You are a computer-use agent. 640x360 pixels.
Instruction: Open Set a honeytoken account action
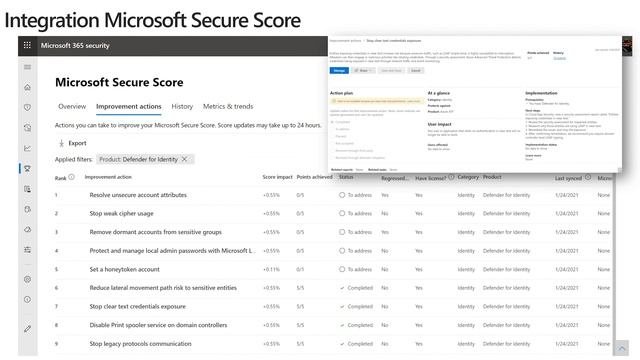[x=124, y=269]
